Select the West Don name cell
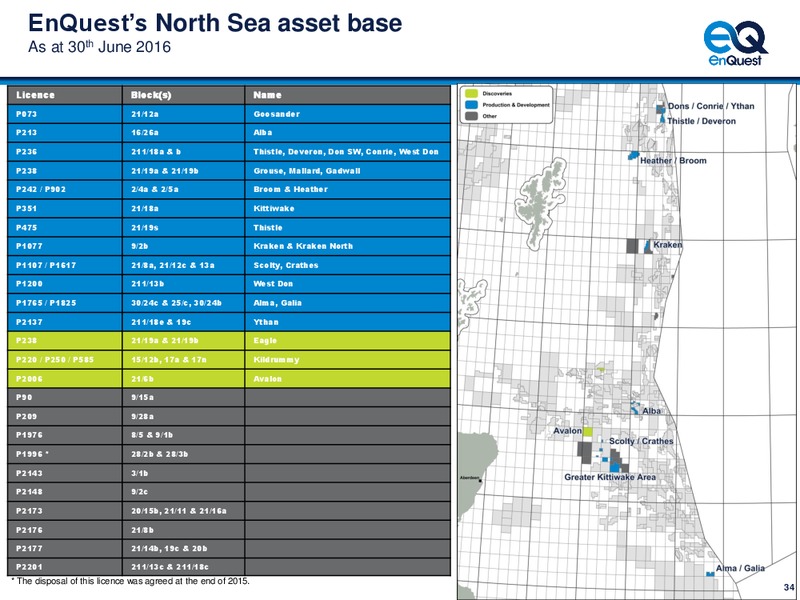Image resolution: width=800 pixels, height=600 pixels. (348, 284)
